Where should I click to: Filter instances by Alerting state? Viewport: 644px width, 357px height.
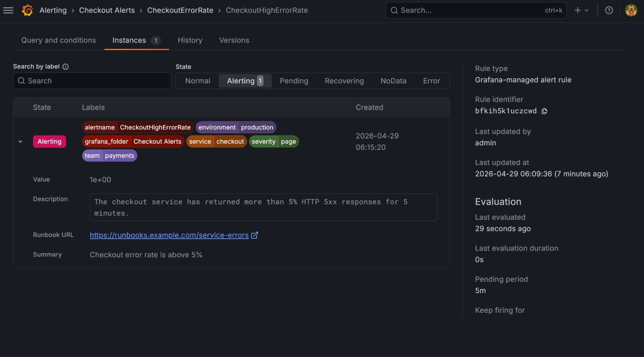[245, 81]
